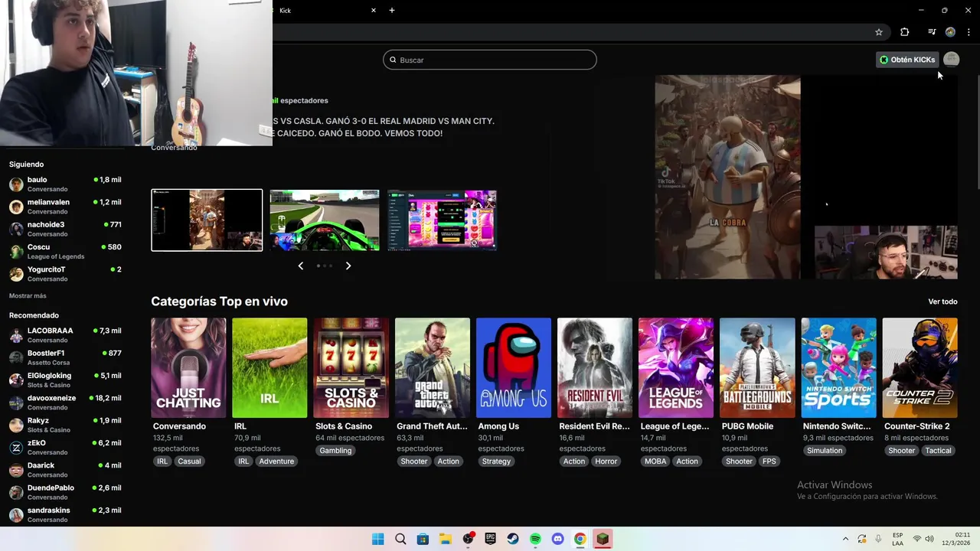Click the Tactical tag under Counter-Strike 2
The width and height of the screenshot is (980, 551).
[938, 451]
